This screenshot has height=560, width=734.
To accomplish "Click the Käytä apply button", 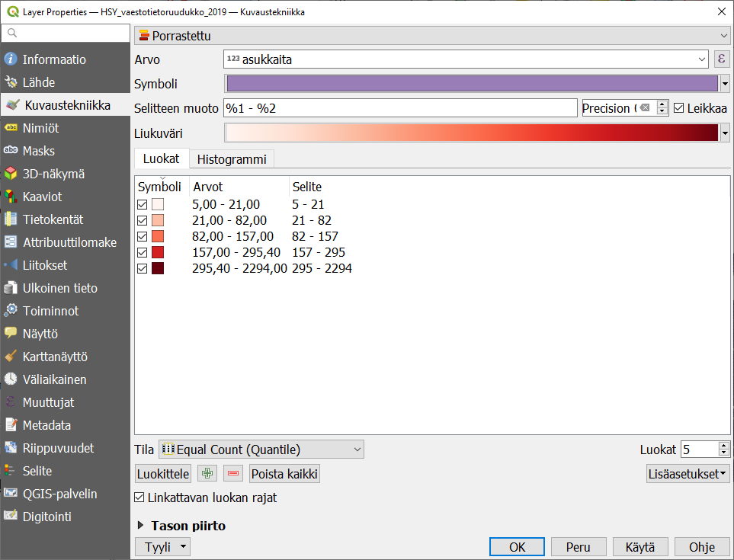I will (x=639, y=547).
